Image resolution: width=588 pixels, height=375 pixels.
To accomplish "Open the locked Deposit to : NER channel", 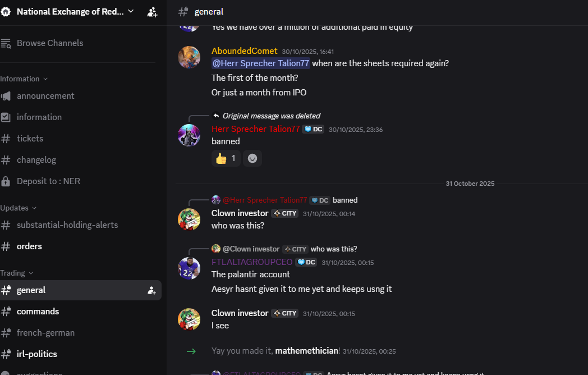I will tap(48, 181).
